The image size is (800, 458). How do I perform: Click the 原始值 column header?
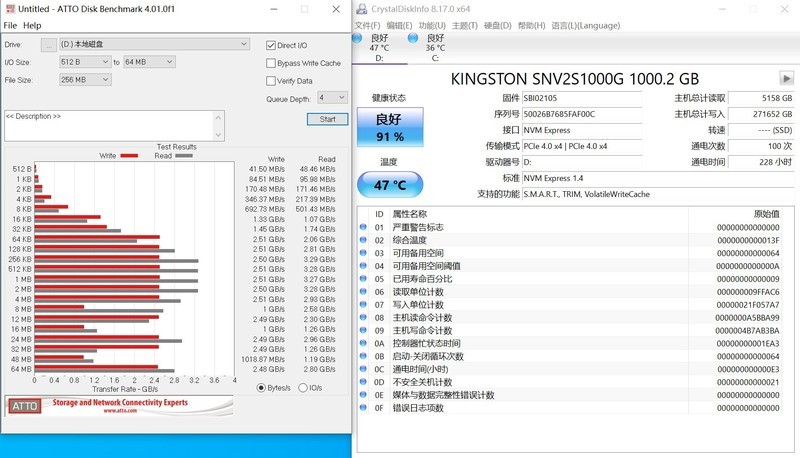[766, 214]
